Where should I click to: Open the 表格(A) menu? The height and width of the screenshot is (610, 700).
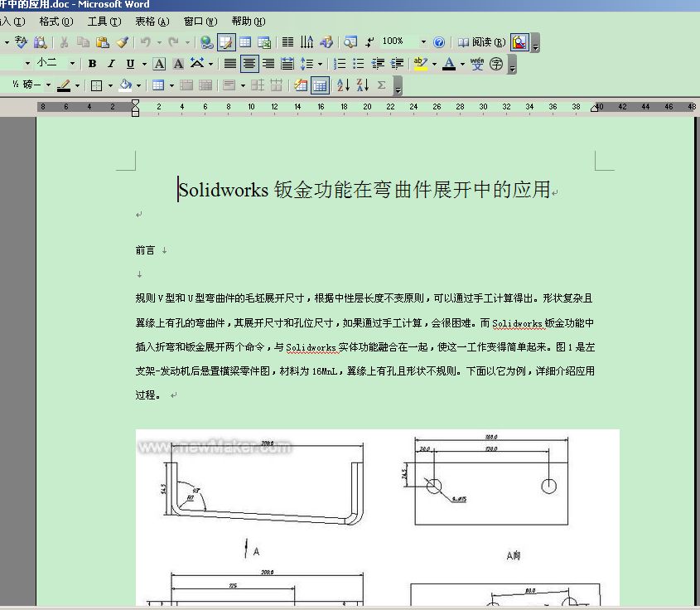click(x=152, y=22)
